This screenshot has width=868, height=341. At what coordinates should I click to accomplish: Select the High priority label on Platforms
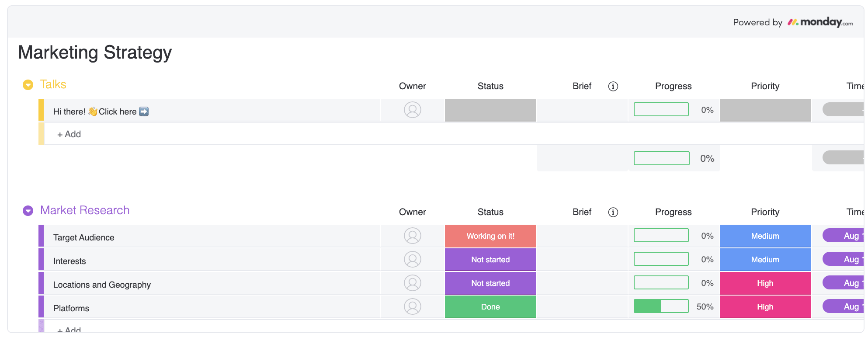765,306
